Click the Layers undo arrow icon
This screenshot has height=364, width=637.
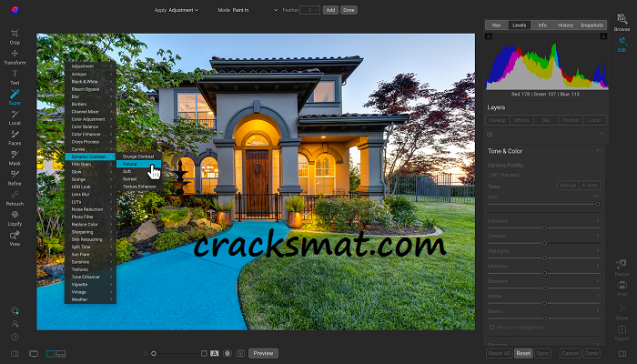click(x=602, y=134)
